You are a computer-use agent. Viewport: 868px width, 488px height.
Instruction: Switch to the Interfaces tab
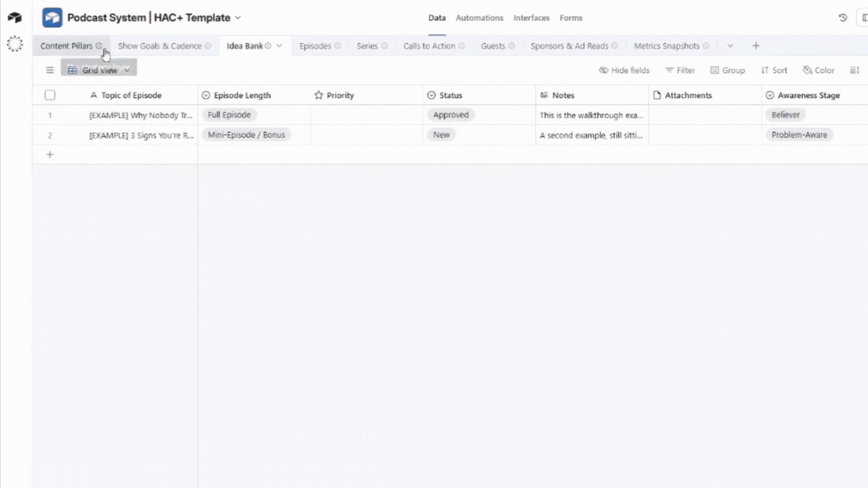coord(531,18)
